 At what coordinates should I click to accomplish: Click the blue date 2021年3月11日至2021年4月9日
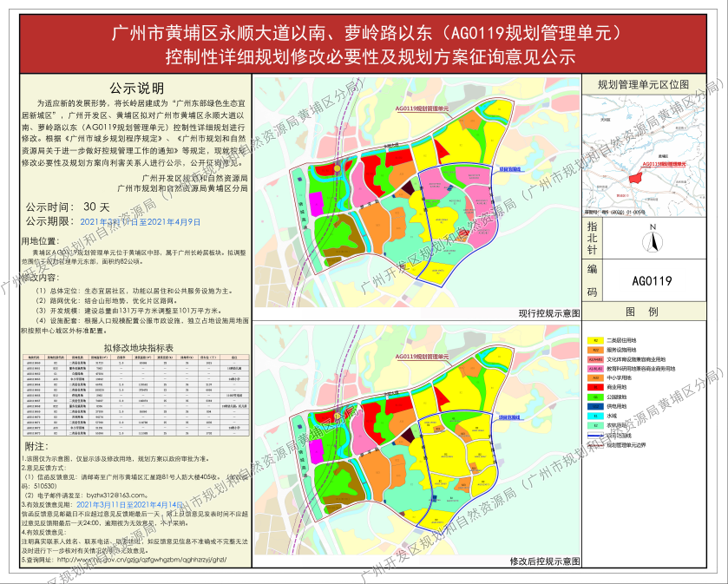click(141, 222)
